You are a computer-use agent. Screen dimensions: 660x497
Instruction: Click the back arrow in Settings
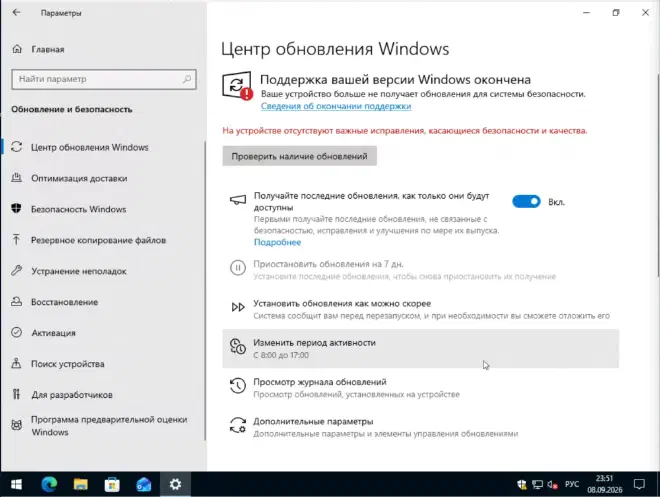[16, 13]
